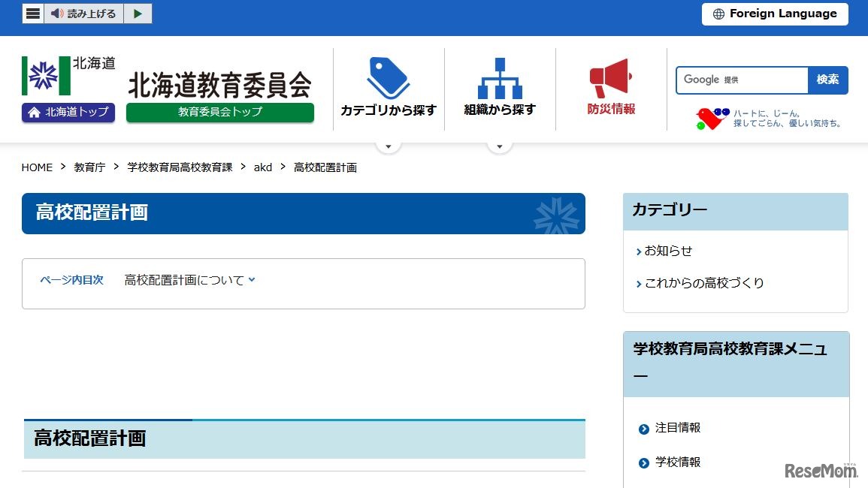The height and width of the screenshot is (488, 868).
Task: Click inside the Google search field
Action: [740, 80]
